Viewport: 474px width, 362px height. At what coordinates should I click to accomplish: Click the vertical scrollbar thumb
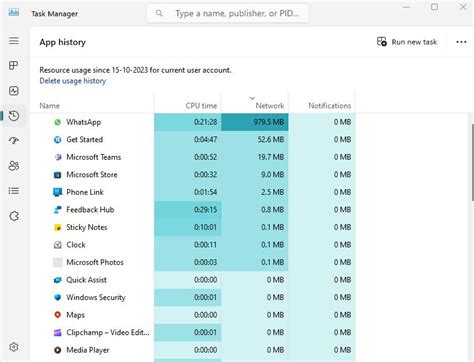click(472, 162)
